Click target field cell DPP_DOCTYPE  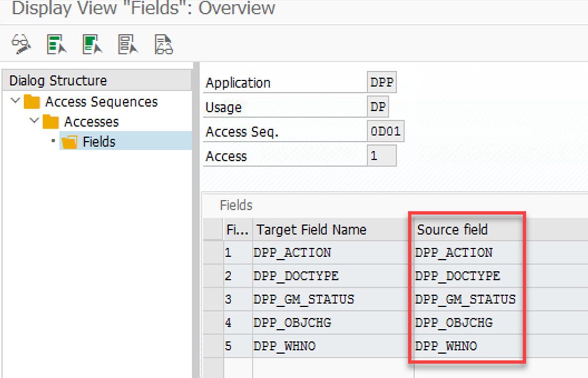click(x=334, y=276)
